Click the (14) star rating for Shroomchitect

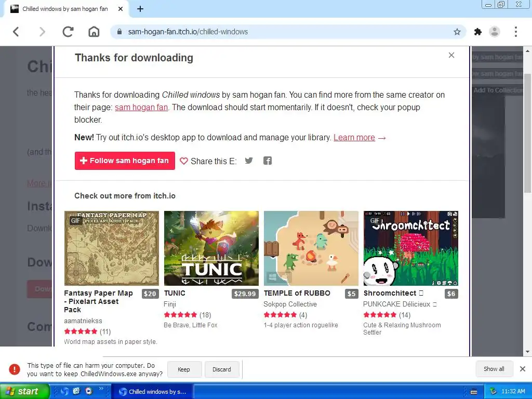(x=387, y=315)
